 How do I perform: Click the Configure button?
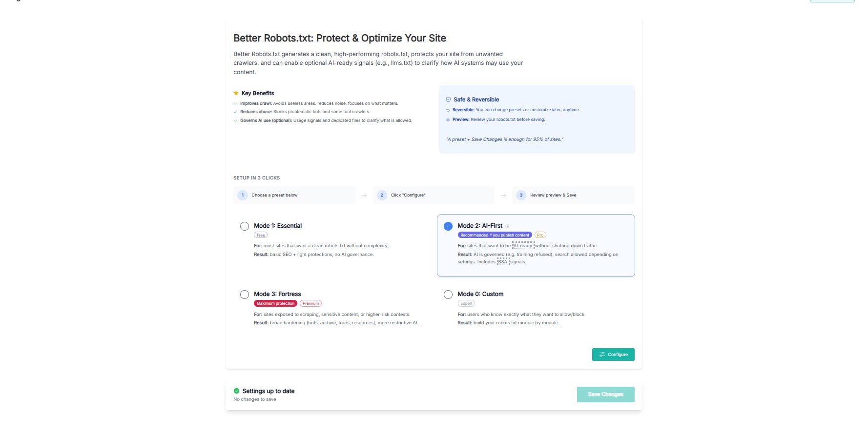coord(613,355)
